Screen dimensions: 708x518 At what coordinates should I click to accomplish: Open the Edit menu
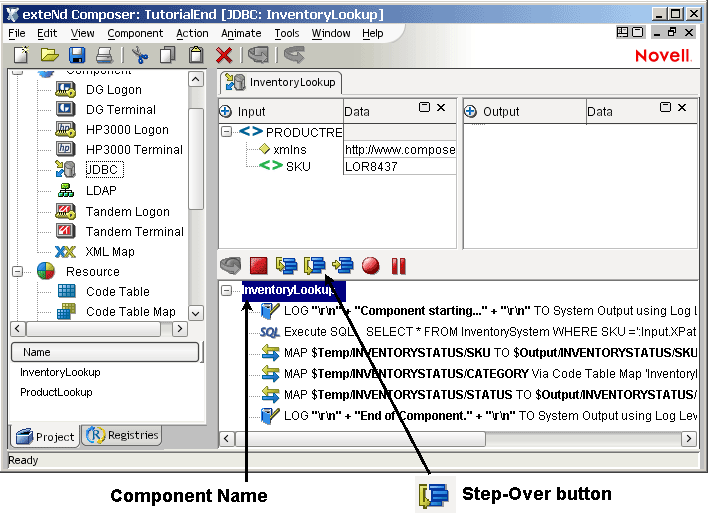pyautogui.click(x=47, y=33)
